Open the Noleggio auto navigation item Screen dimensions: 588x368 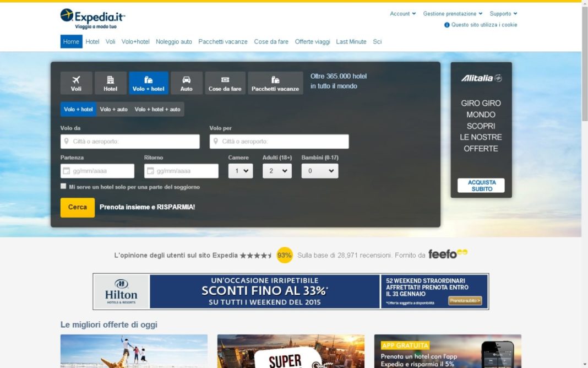click(173, 42)
